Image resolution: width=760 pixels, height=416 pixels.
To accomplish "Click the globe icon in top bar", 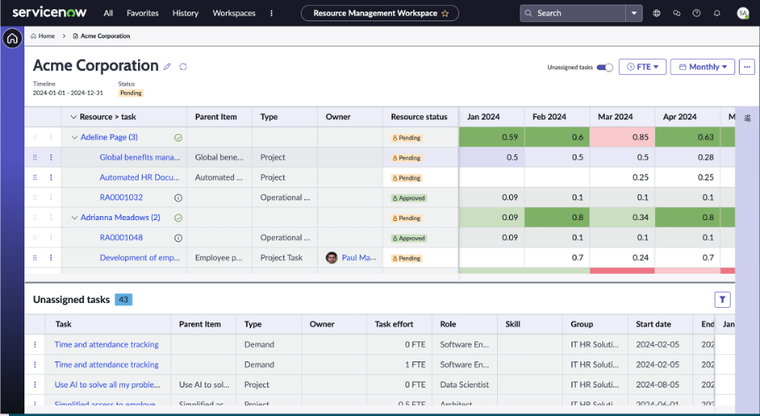I will click(x=656, y=14).
